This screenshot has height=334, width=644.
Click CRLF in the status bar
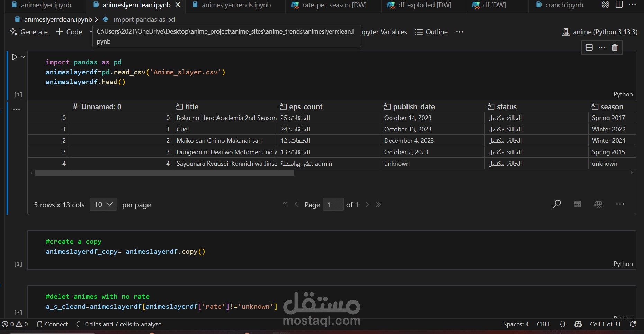coord(544,324)
